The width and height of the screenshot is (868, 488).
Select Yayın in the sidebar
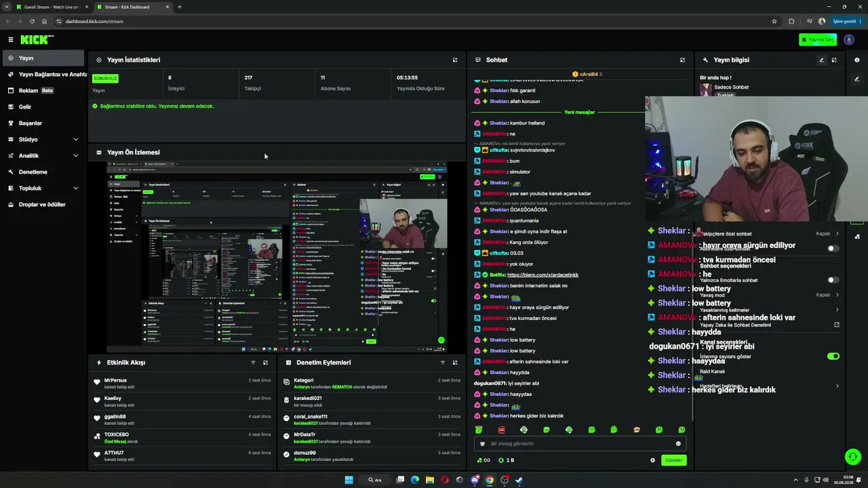click(42, 58)
